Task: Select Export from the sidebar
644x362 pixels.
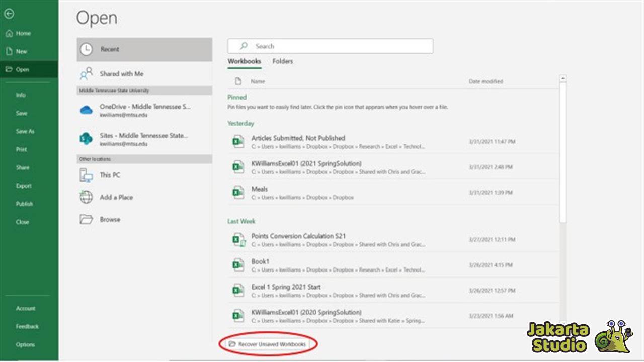Action: pyautogui.click(x=23, y=186)
